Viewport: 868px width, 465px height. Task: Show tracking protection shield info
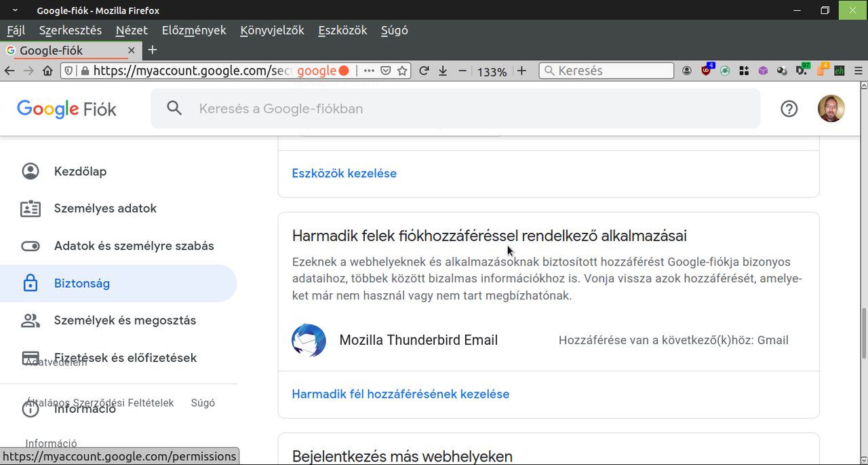point(70,71)
